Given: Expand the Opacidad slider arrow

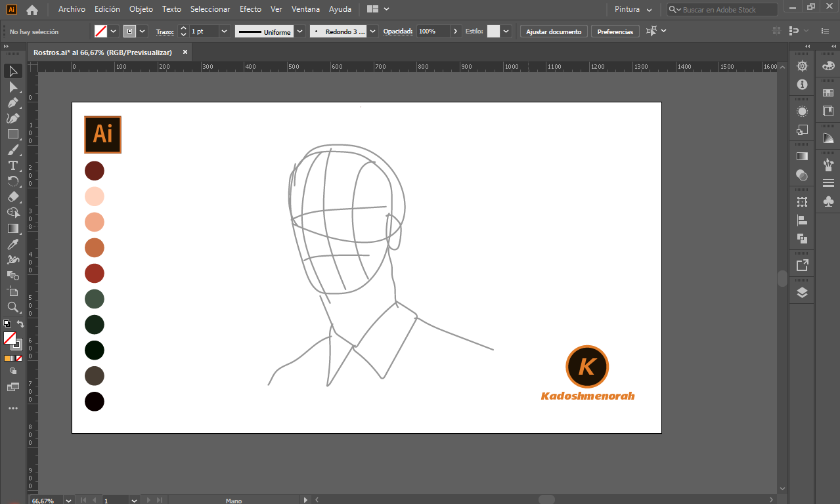Looking at the screenshot, I should pos(456,31).
